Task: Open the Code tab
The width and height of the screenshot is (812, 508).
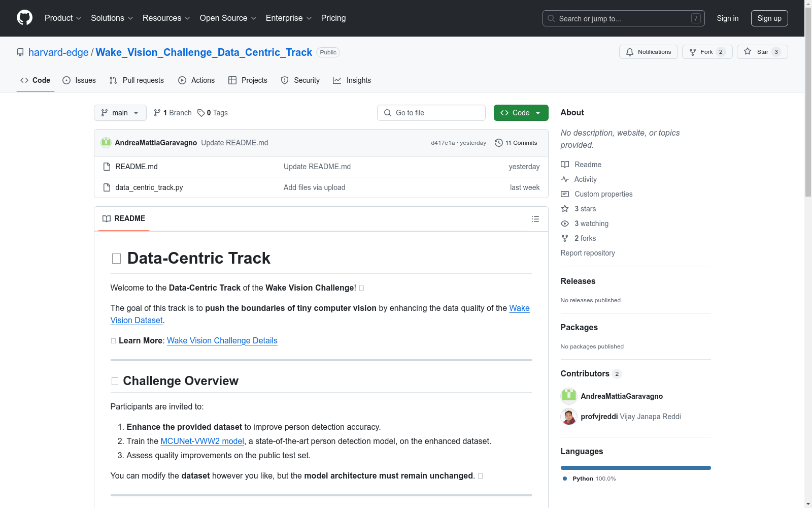Action: [36, 80]
